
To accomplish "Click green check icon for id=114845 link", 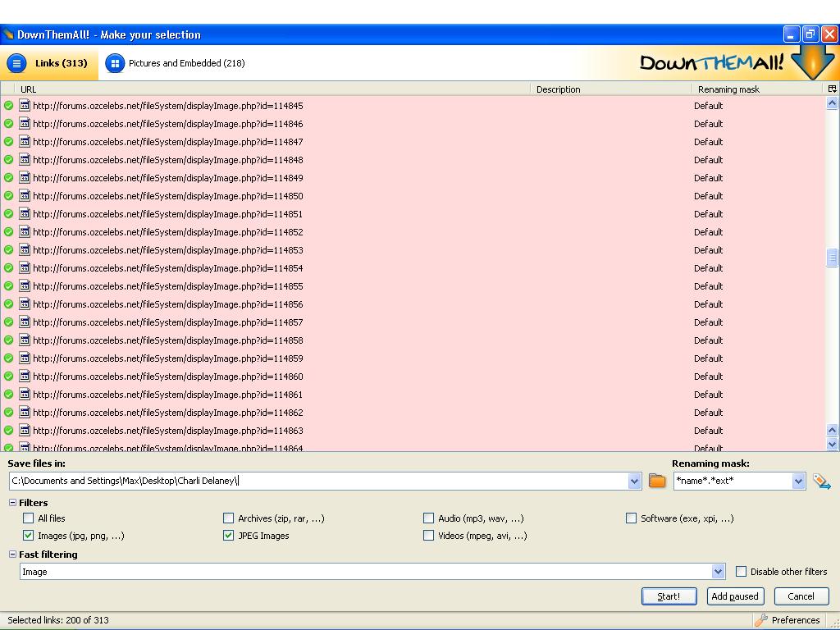I will click(x=9, y=106).
